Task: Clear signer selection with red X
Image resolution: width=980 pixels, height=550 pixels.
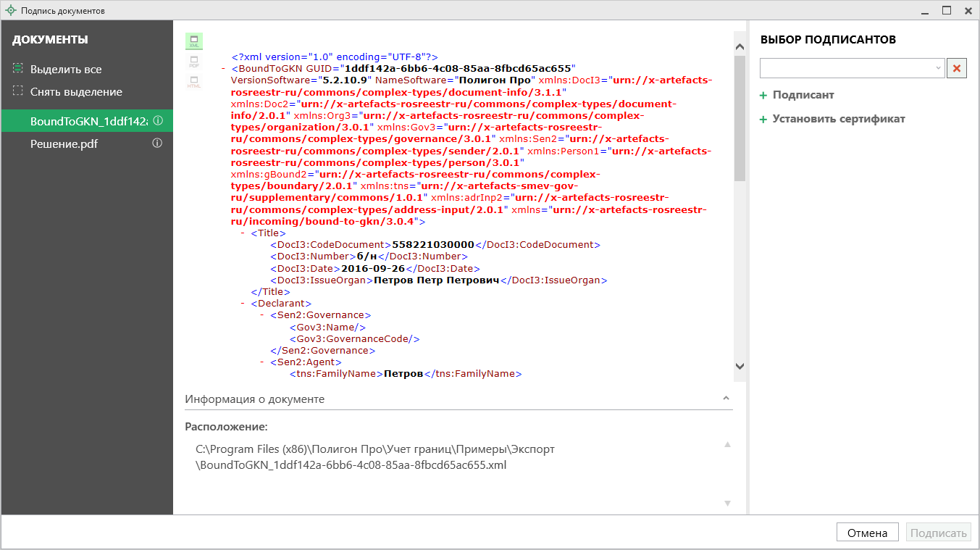Action: (x=957, y=68)
